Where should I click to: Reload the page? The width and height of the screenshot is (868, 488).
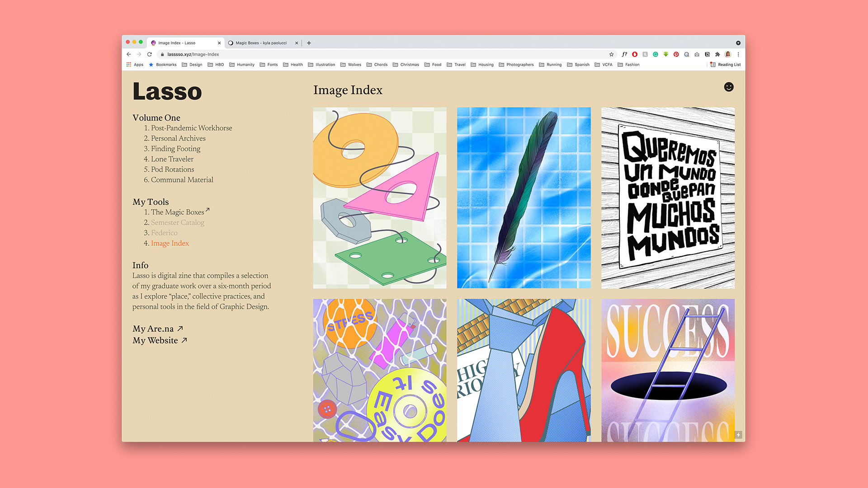tap(150, 54)
